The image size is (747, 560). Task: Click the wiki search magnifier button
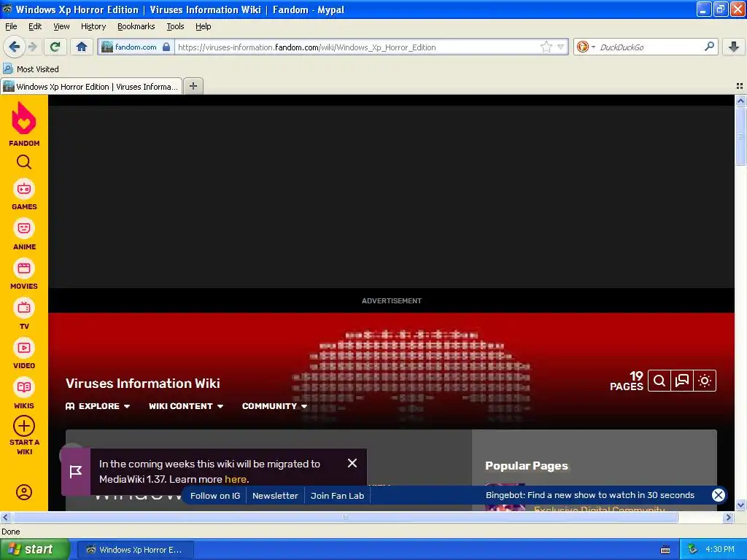(659, 381)
